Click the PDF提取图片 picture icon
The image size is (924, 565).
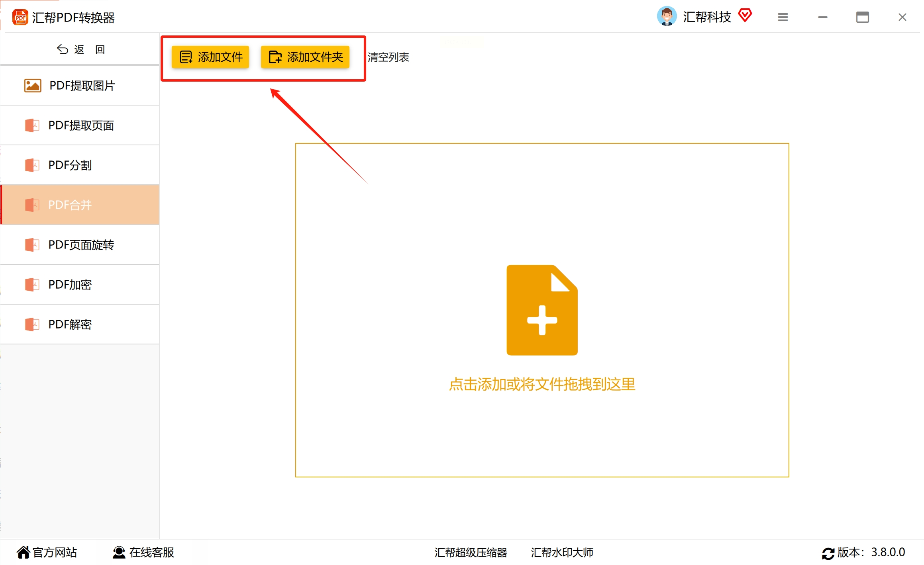(x=32, y=86)
